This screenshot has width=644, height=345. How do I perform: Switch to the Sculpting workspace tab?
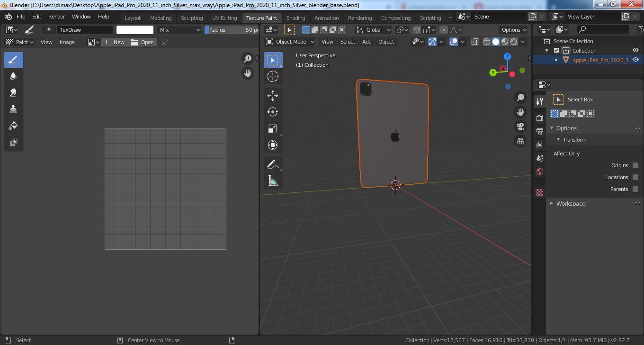192,18
